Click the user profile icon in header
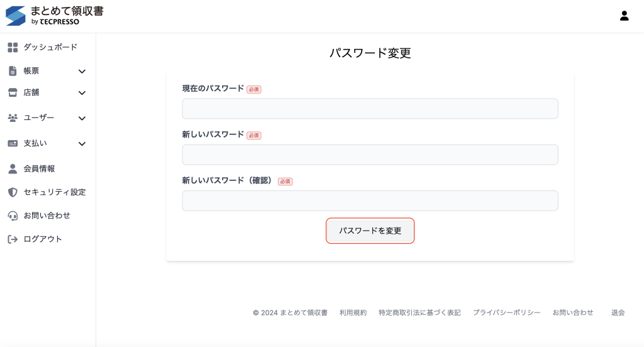Image resolution: width=644 pixels, height=347 pixels. (x=624, y=16)
